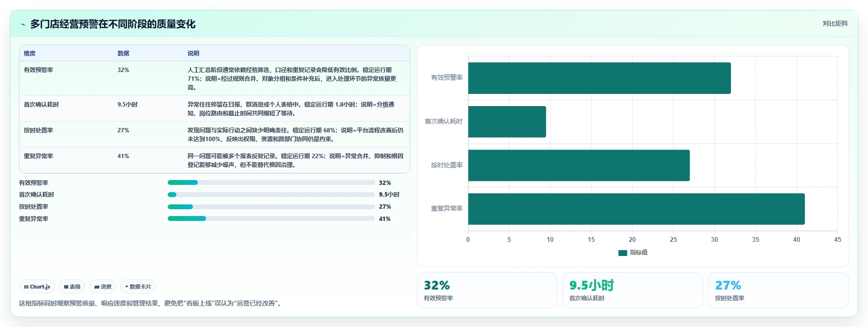The width and height of the screenshot is (868, 327).
Task: Click the 首次确认耗时 bar in the chart
Action: click(507, 122)
